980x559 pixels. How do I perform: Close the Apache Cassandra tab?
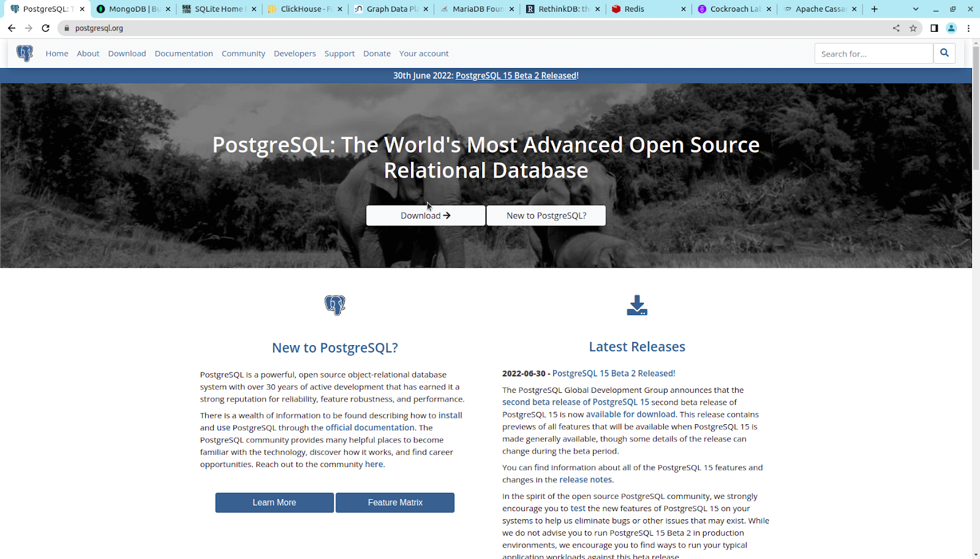coord(854,9)
